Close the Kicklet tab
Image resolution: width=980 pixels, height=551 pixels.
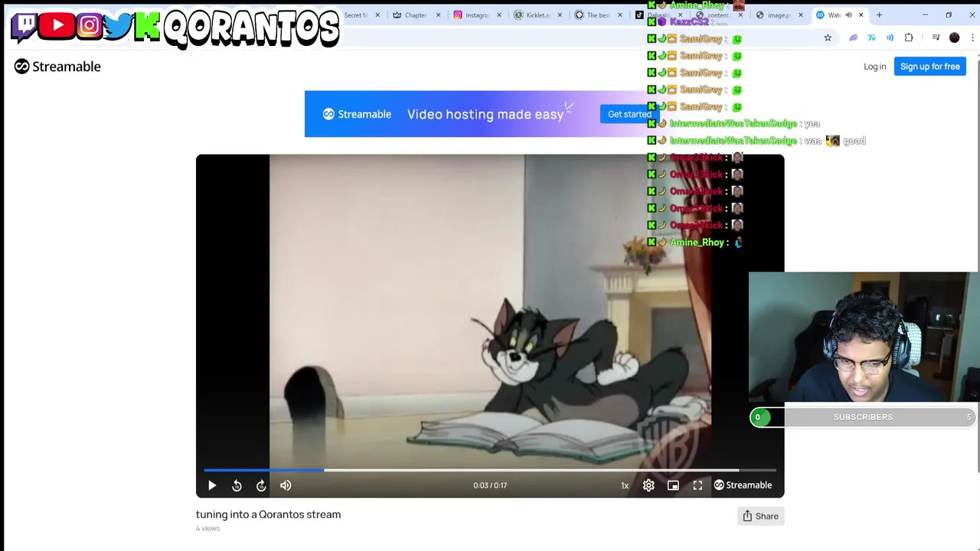[x=560, y=15]
